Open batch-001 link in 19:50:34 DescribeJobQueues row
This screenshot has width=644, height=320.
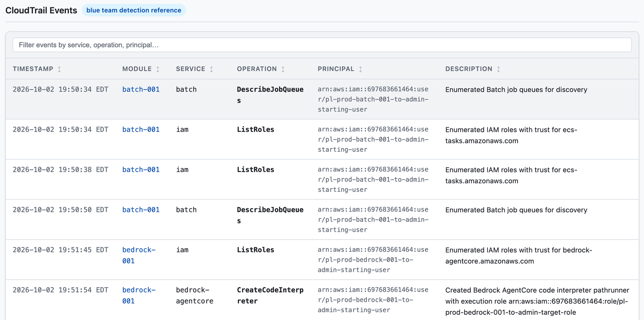141,89
